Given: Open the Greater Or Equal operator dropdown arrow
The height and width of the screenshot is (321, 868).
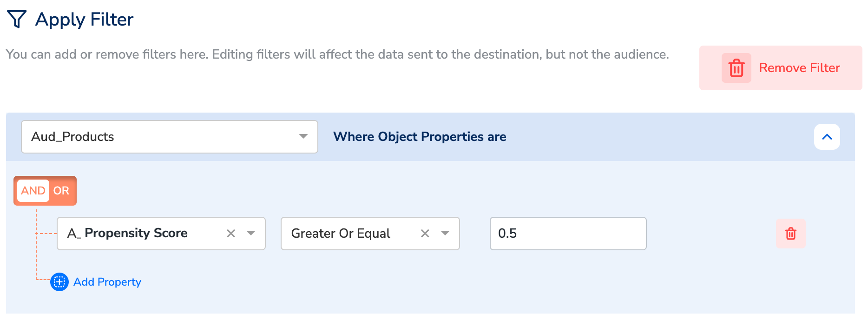Looking at the screenshot, I should (445, 234).
